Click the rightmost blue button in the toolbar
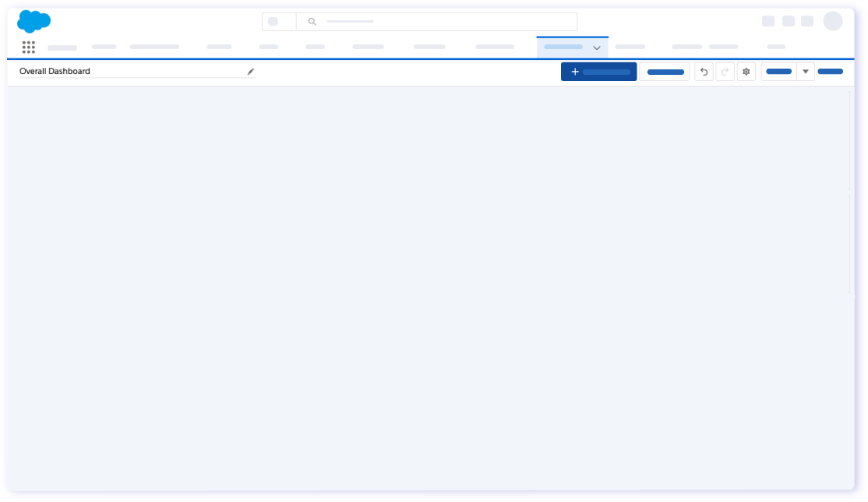Screen dimensions: 868x502 pyautogui.click(x=830, y=71)
